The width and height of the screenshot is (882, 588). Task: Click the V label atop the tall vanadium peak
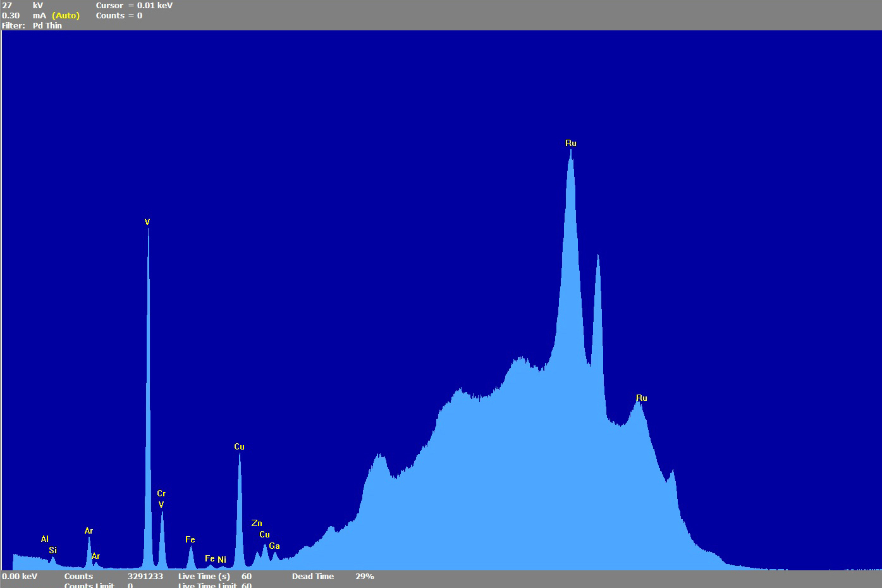coord(147,222)
